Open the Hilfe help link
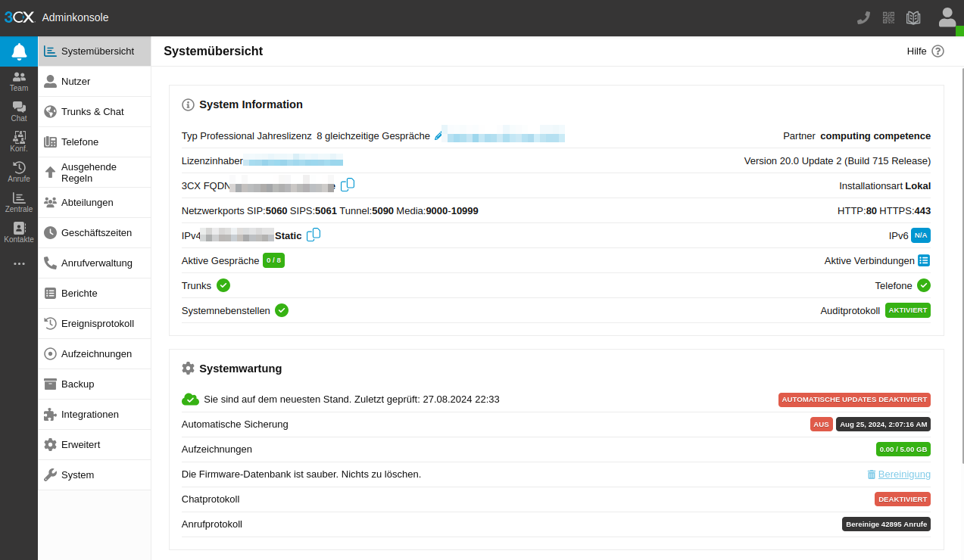This screenshot has width=964, height=560. [x=925, y=51]
